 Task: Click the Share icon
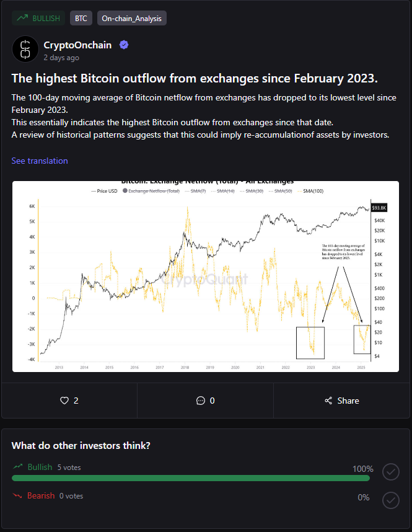point(328,401)
